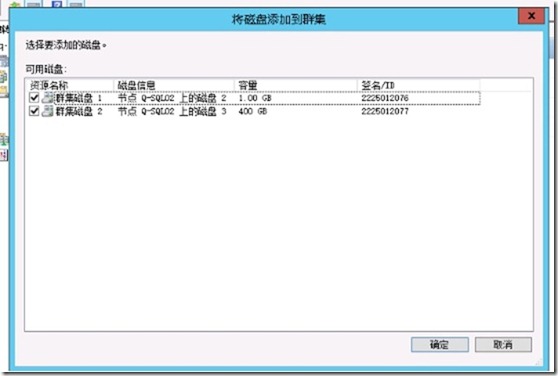Click the disk icon of 群集磁盘 2
The width and height of the screenshot is (558, 376).
tap(47, 111)
